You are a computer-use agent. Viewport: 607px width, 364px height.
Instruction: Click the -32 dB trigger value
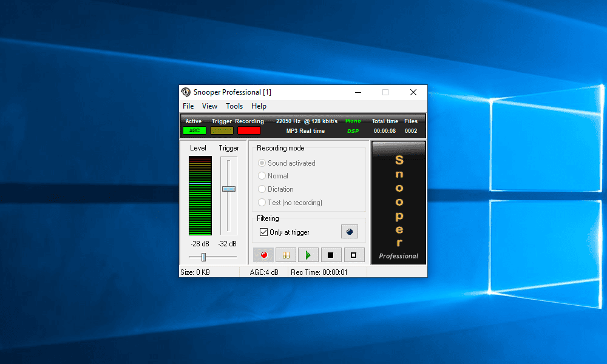[x=227, y=244]
